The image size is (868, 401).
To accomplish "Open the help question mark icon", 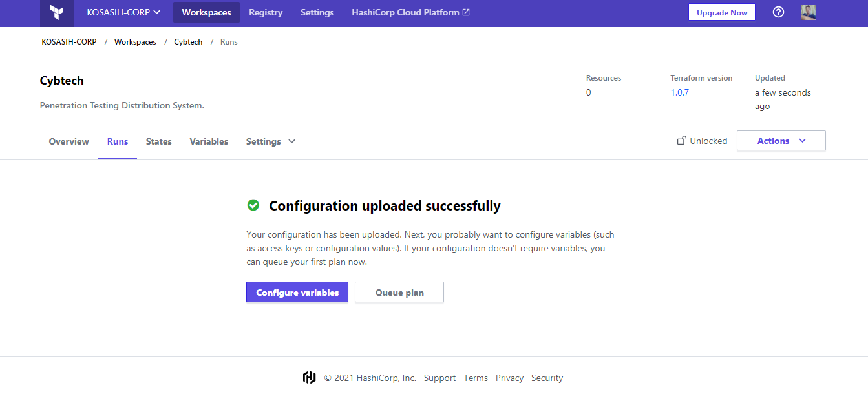I will tap(778, 12).
